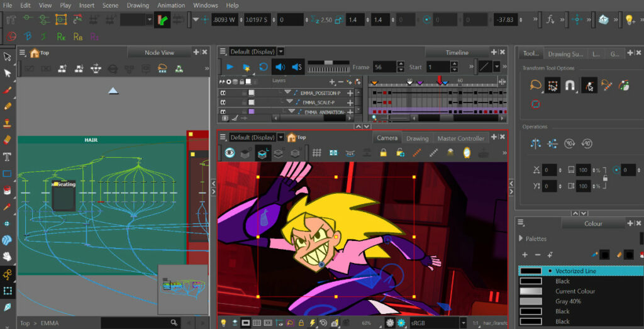Click Rotate 90 clockwise icon
This screenshot has width=644, height=329.
[x=569, y=143]
